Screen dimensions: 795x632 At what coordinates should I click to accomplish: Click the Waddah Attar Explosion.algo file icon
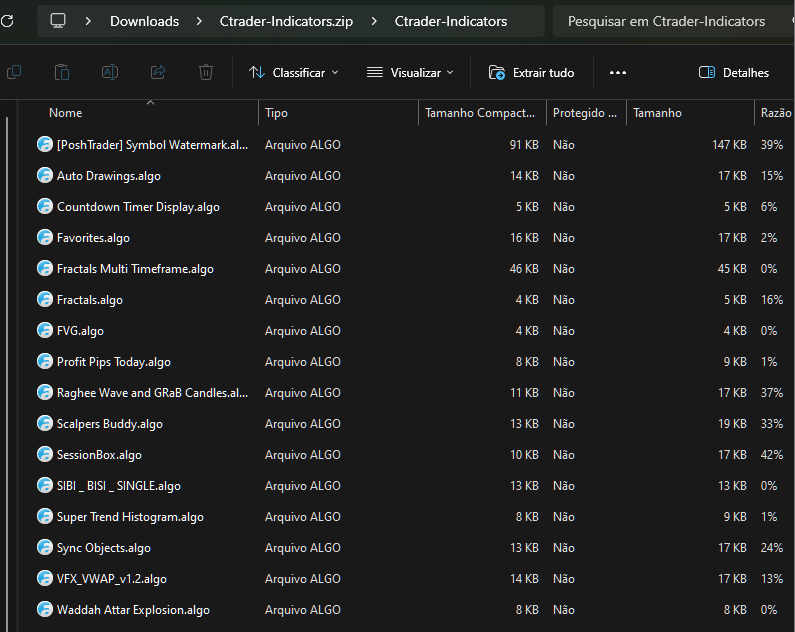pyautogui.click(x=44, y=610)
